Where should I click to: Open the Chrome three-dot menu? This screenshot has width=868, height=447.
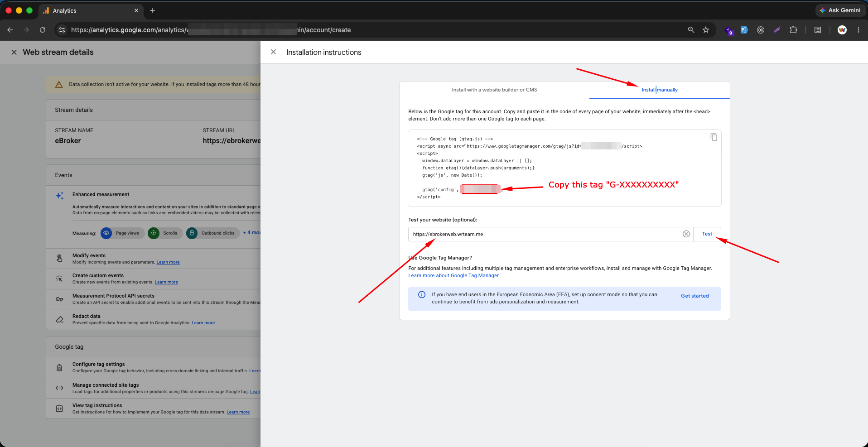(x=858, y=30)
